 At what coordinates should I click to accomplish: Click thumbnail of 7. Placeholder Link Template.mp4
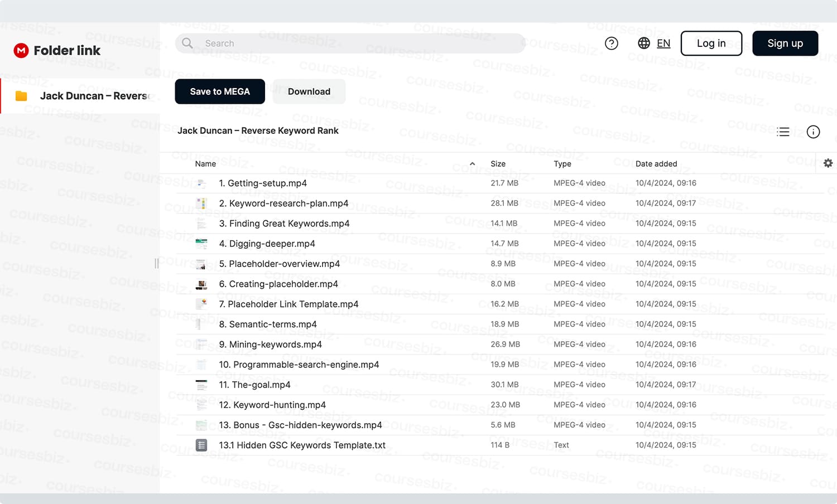pos(201,304)
